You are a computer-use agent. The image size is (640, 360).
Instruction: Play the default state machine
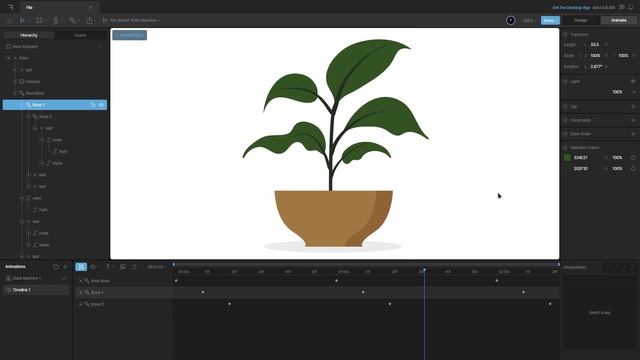click(x=105, y=20)
